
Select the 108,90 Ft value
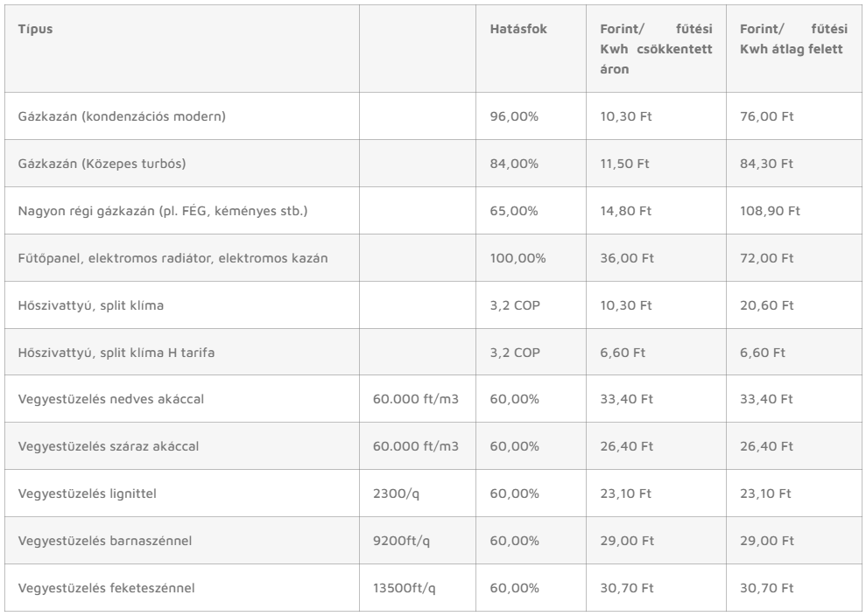coord(770,211)
